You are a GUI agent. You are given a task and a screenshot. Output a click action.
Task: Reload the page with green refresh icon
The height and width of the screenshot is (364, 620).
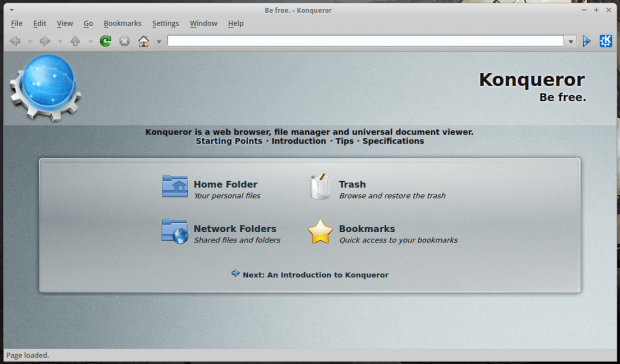click(x=105, y=41)
